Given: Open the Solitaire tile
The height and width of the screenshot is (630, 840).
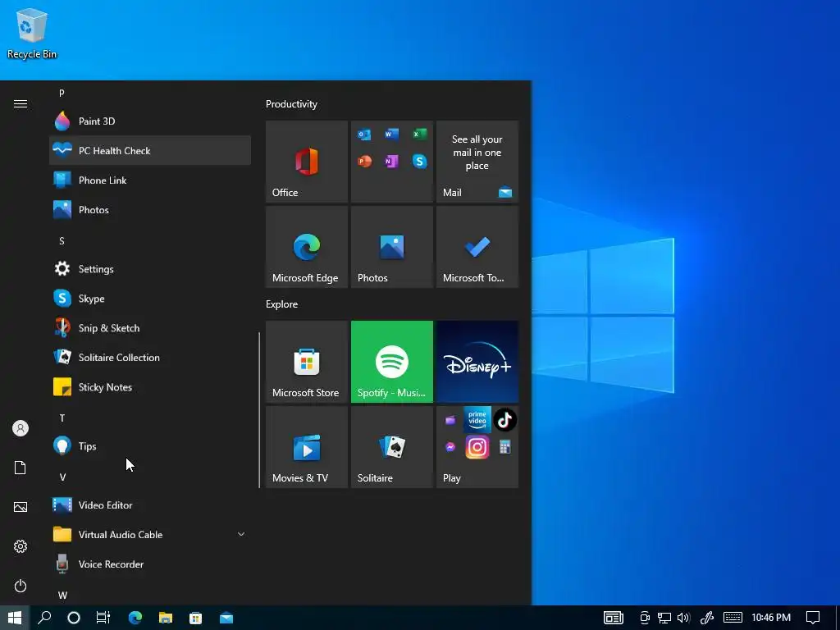Looking at the screenshot, I should point(391,447).
